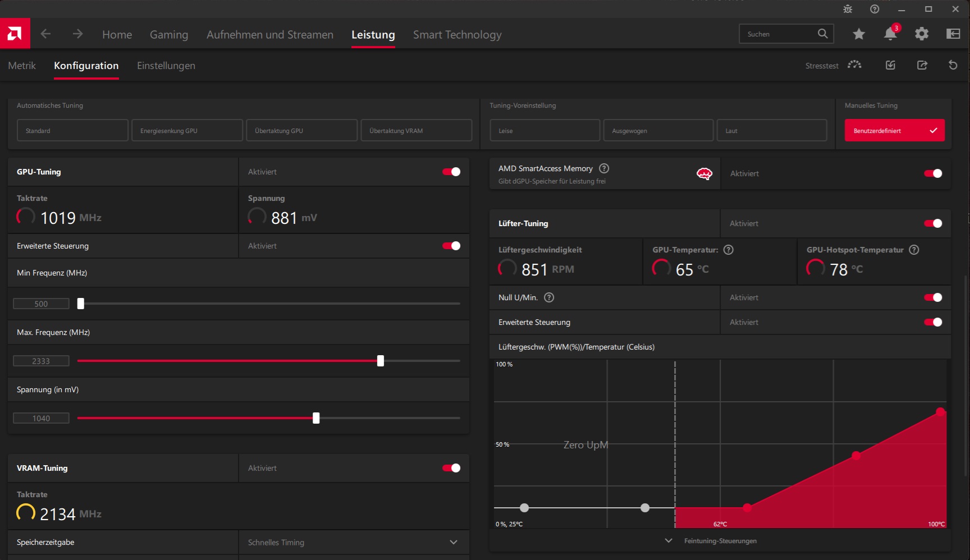Choose Übertaktung GPU preset
This screenshot has height=560, width=970.
(301, 130)
